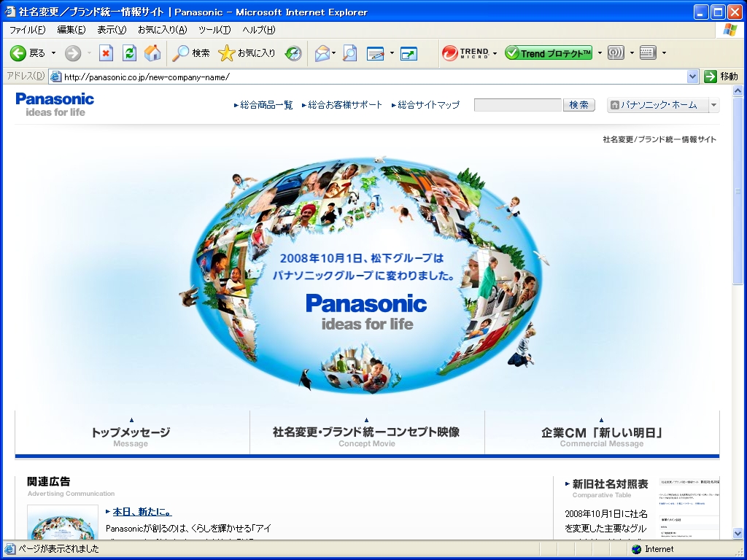This screenshot has height=560, width=747.
Task: Click the IE page icon in address bar
Action: coord(55,77)
